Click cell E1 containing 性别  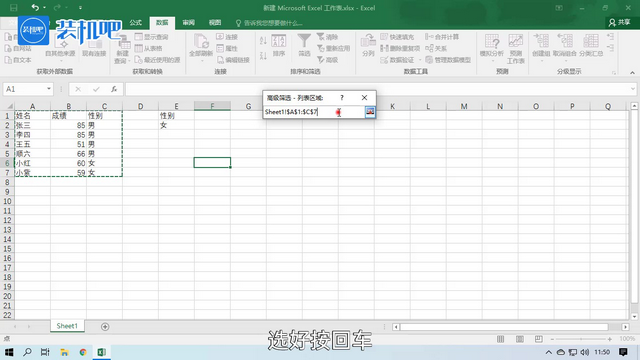(x=176, y=116)
